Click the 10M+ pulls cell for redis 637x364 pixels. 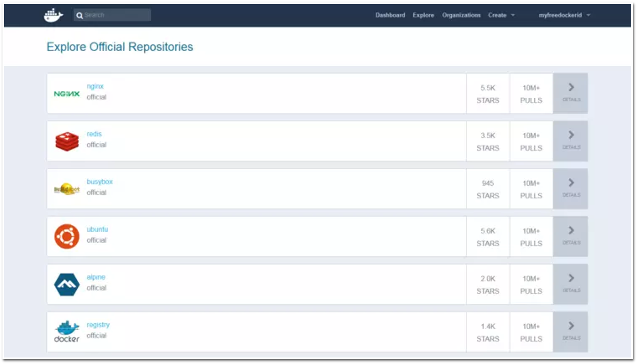[x=531, y=141]
